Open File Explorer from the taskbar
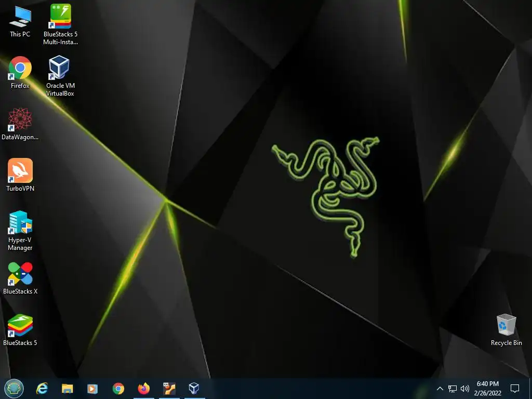The image size is (532, 399). point(67,389)
